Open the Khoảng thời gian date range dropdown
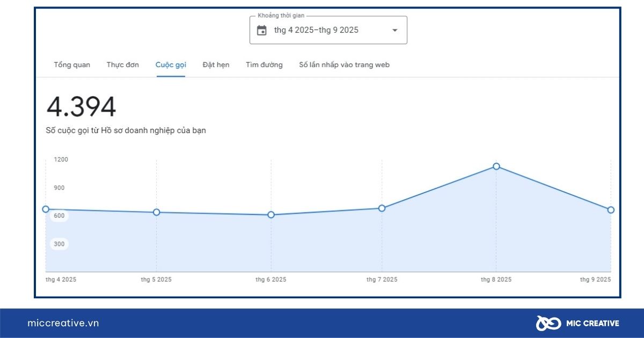 click(x=327, y=30)
